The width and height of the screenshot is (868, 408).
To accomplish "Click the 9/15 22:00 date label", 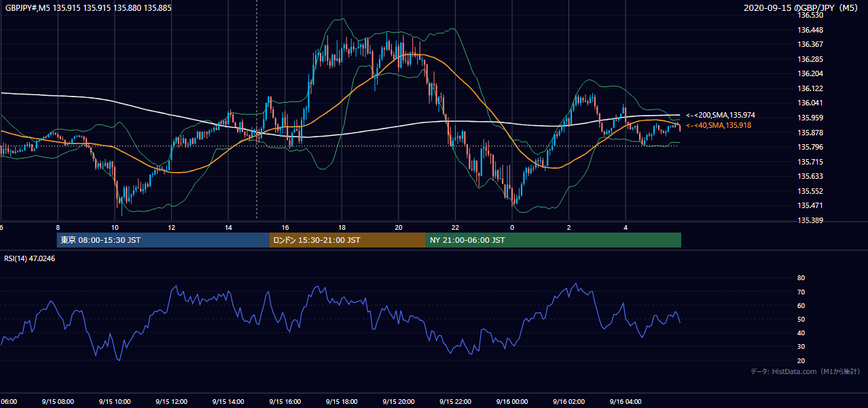I will point(455,401).
